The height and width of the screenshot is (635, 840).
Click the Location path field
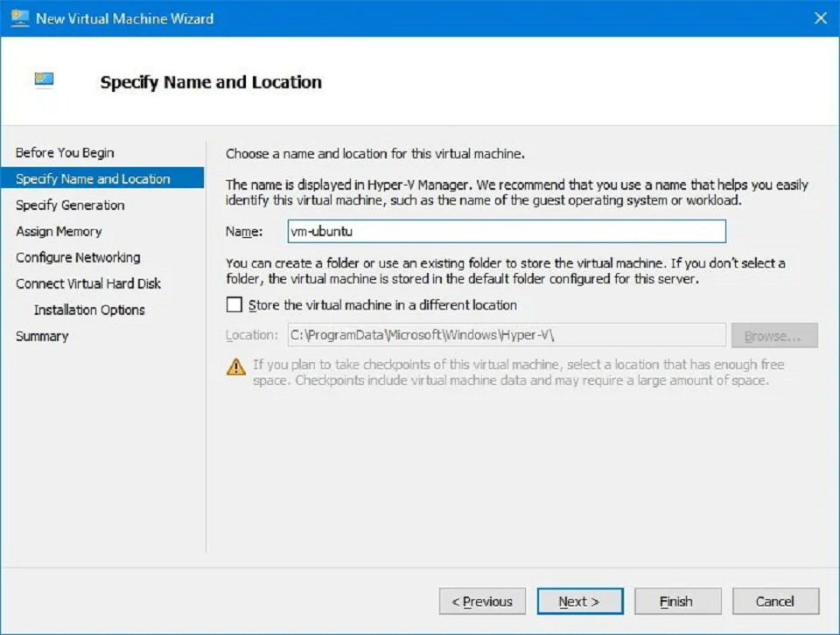coord(507,335)
